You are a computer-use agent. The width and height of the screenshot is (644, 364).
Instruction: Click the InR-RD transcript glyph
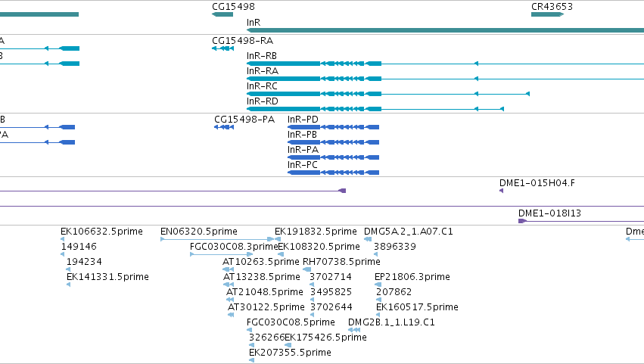pos(375,109)
